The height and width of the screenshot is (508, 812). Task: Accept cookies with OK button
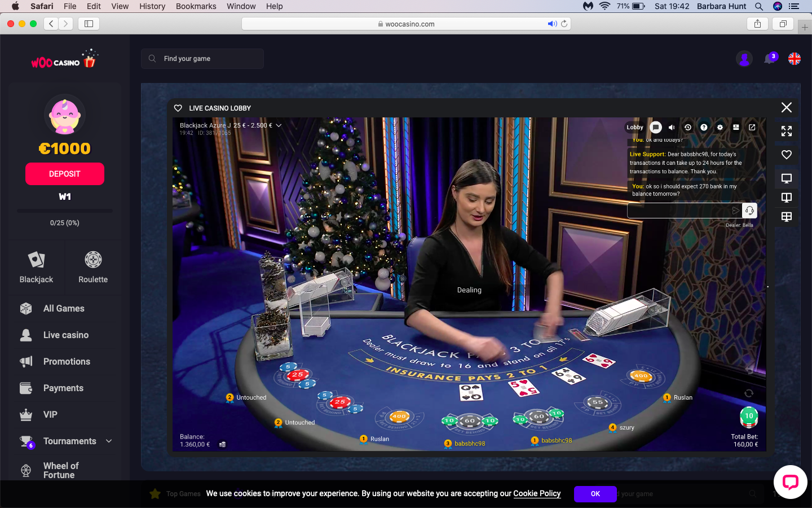click(595, 494)
